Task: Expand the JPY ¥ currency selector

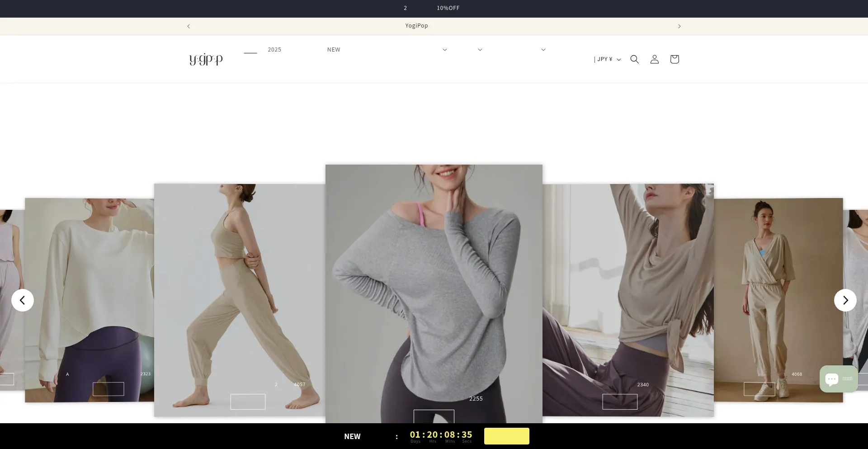Action: (607, 59)
